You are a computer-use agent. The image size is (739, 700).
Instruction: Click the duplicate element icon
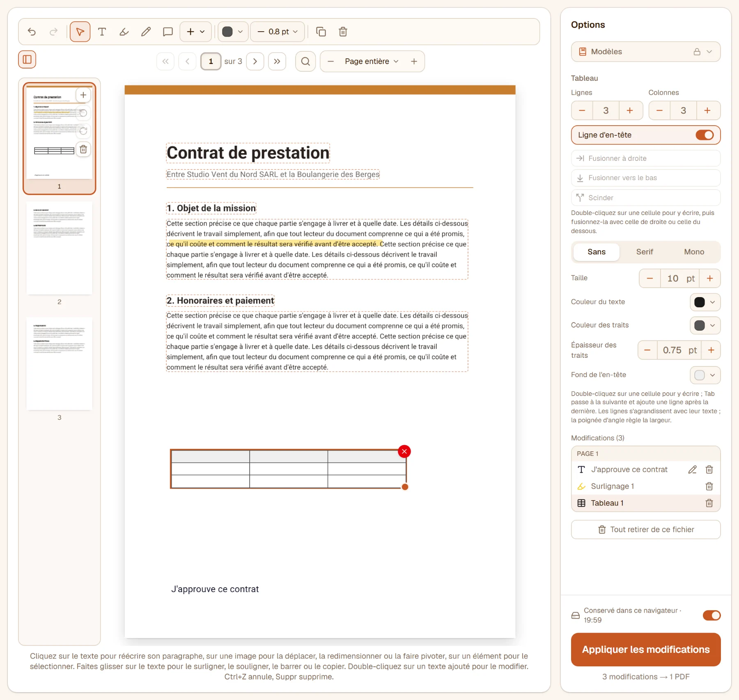(321, 32)
